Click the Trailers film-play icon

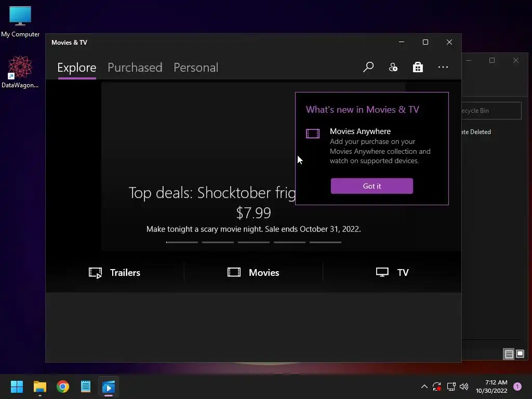pyautogui.click(x=96, y=273)
